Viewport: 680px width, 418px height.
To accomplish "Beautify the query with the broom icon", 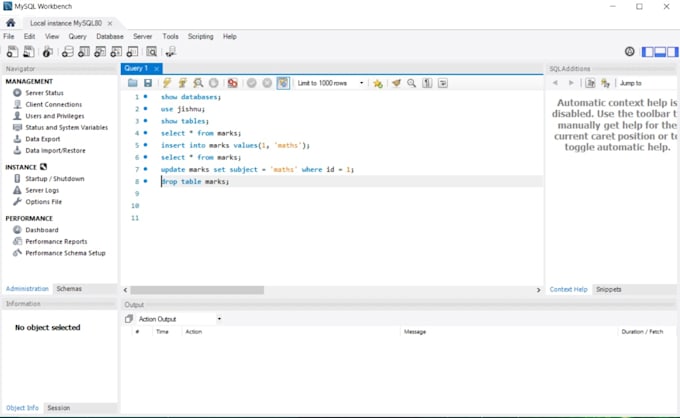I will click(x=396, y=83).
